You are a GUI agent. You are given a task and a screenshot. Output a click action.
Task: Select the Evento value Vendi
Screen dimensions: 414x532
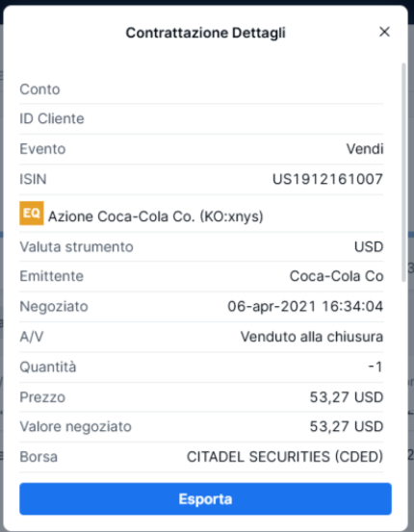365,149
